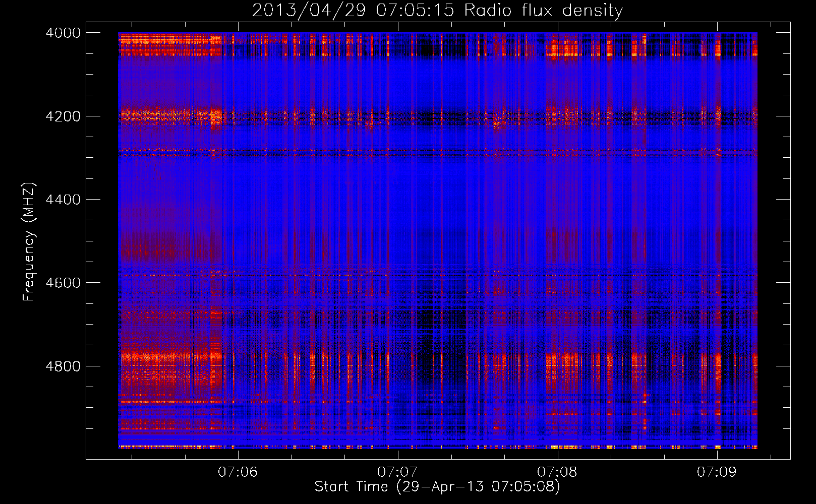
Task: Click the 'Frequency (MHZ)' axis label
Action: (x=29, y=242)
